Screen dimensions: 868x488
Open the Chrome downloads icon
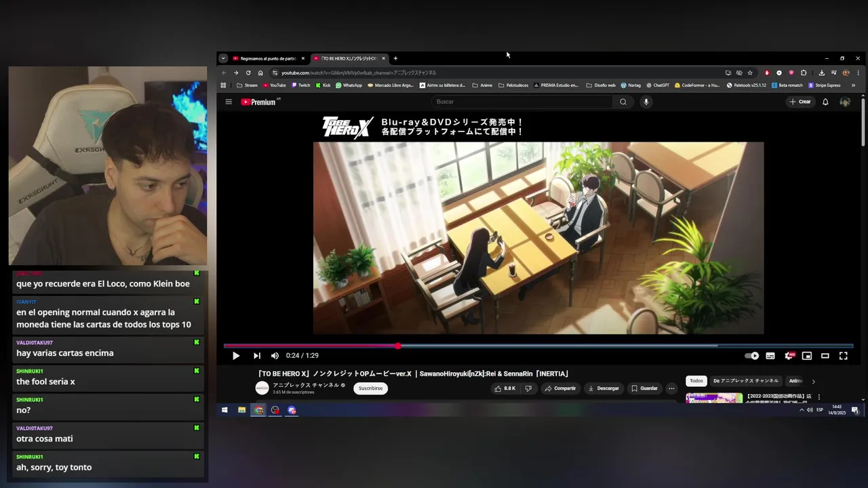(x=821, y=73)
